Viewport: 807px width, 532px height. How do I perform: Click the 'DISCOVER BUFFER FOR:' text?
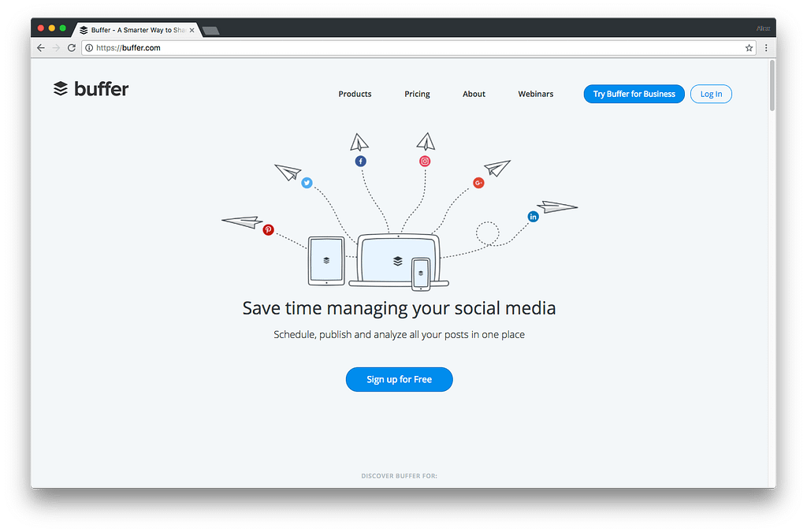[x=399, y=476]
